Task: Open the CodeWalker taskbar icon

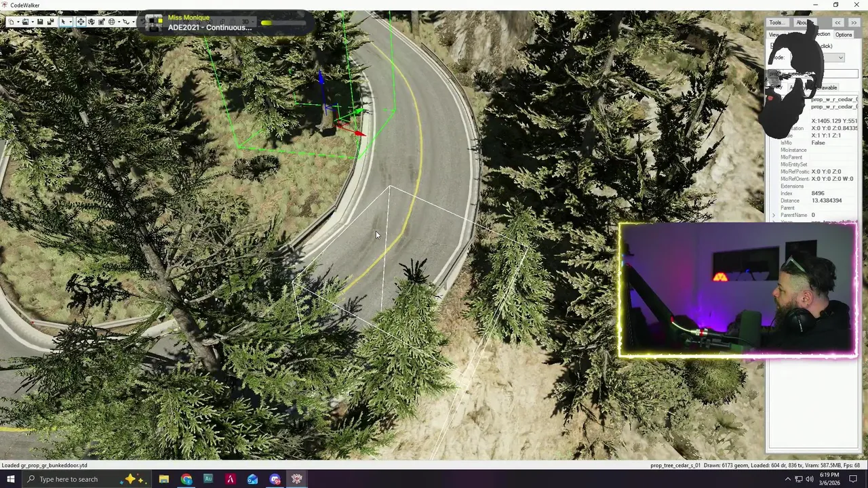Action: [x=296, y=479]
